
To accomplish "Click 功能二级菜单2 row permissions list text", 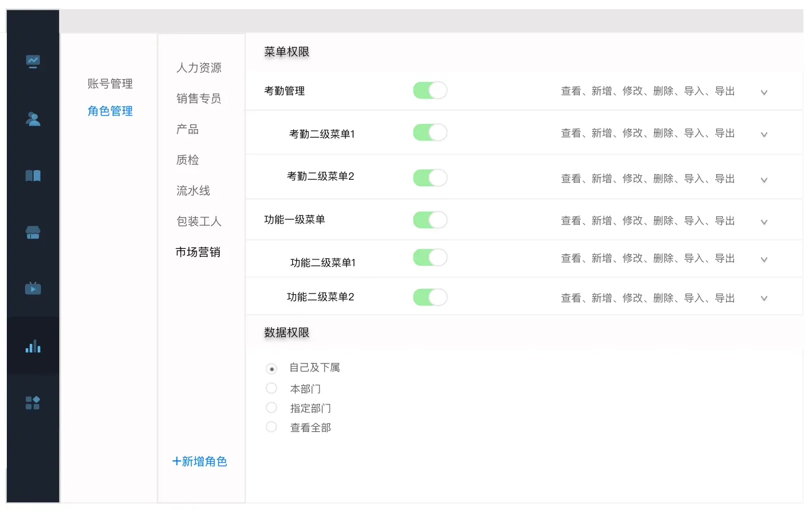I will coord(648,298).
